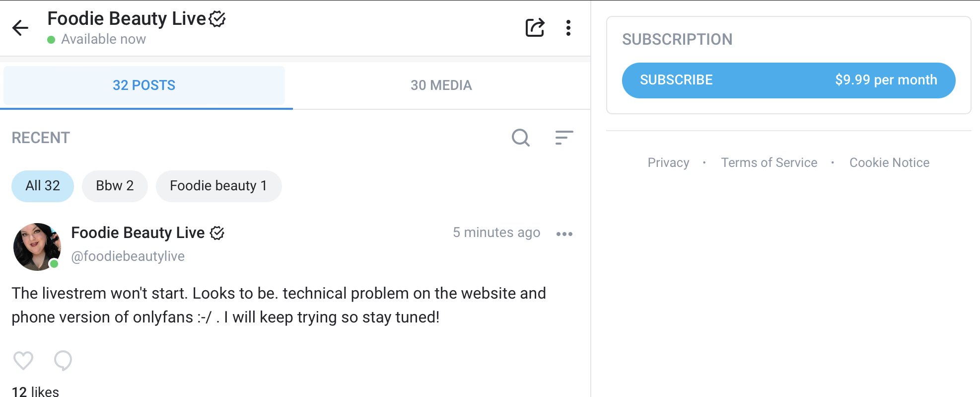Image resolution: width=980 pixels, height=397 pixels.
Task: Switch to the 30 MEDIA tab
Action: [x=441, y=85]
